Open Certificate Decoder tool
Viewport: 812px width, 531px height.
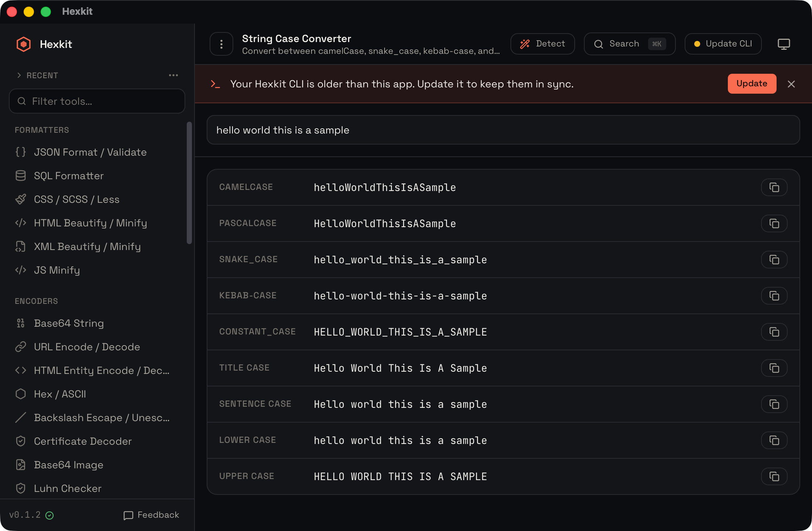pyautogui.click(x=97, y=441)
